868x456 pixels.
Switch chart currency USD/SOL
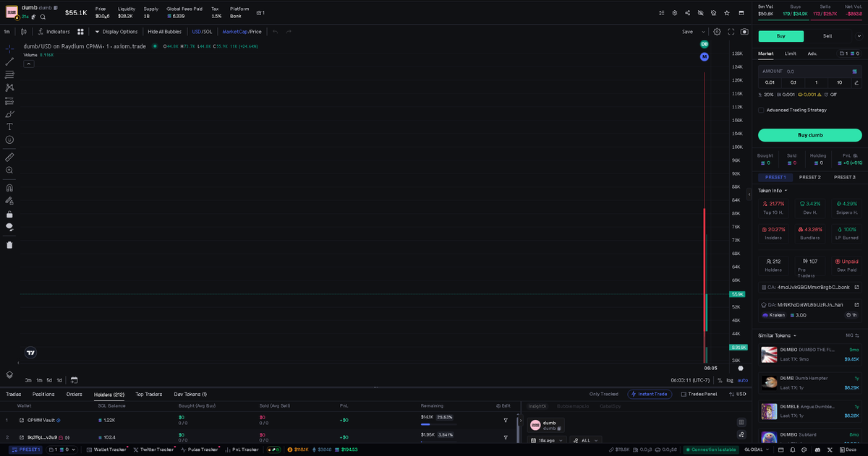(x=202, y=32)
